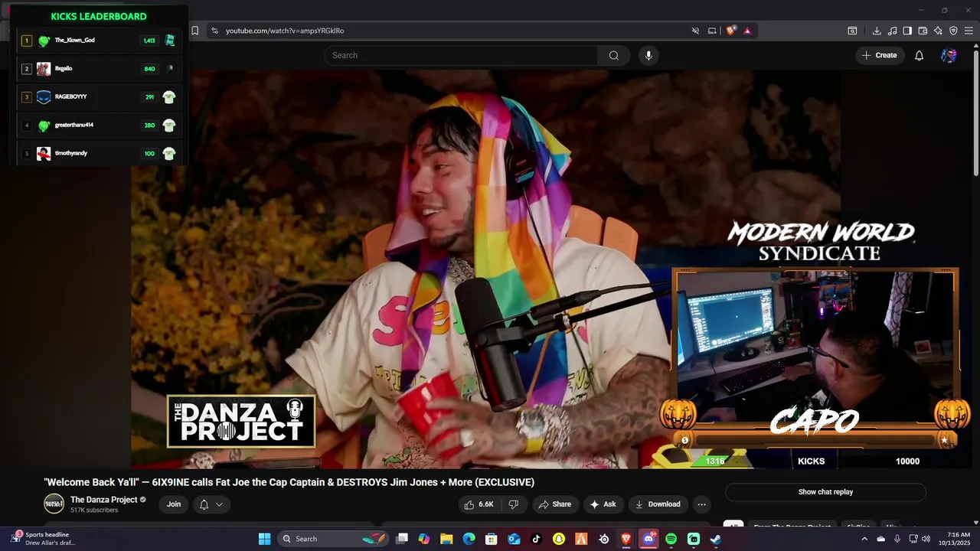The width and height of the screenshot is (980, 551).
Task: Open the volume control in system tray
Action: click(926, 539)
